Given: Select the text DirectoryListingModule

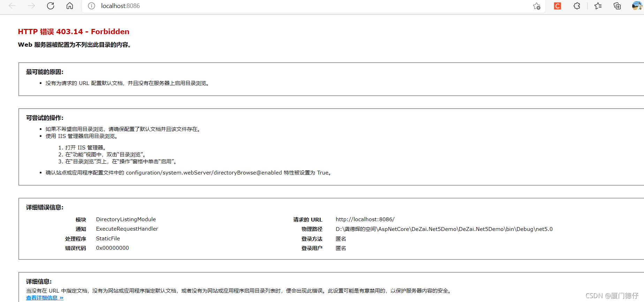Looking at the screenshot, I should click(126, 219).
